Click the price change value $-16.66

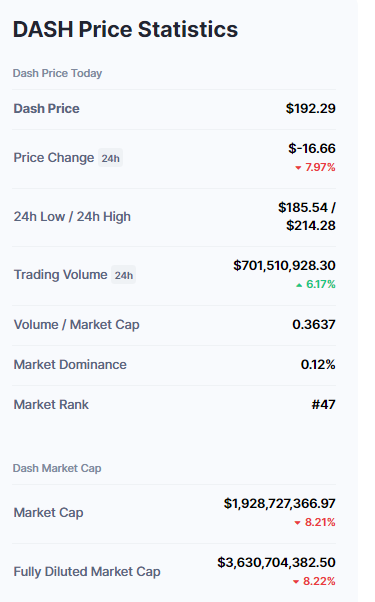pos(312,149)
